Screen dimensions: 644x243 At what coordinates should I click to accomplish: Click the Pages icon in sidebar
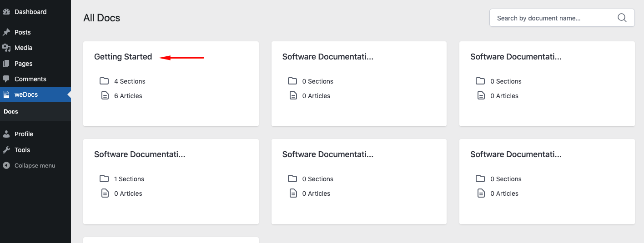point(6,64)
